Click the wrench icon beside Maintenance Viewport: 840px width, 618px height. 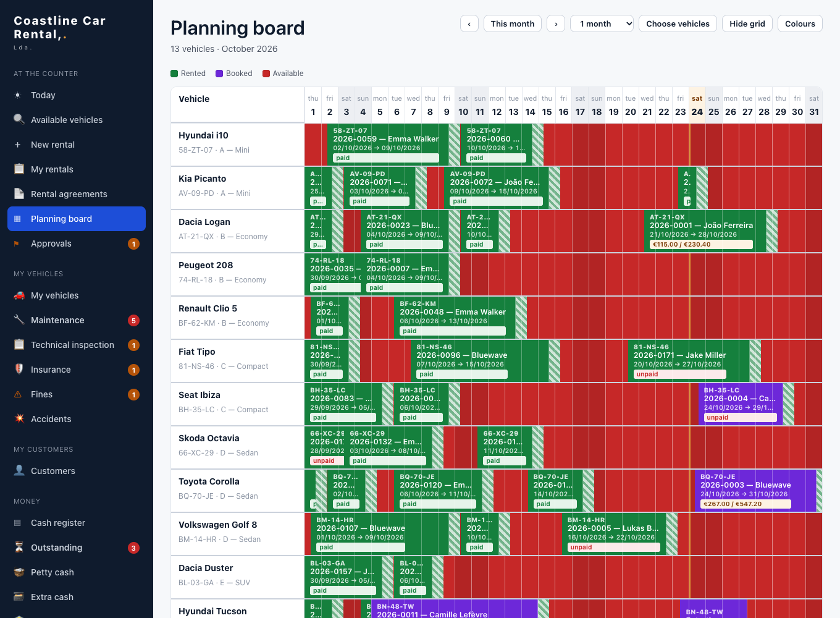click(19, 320)
